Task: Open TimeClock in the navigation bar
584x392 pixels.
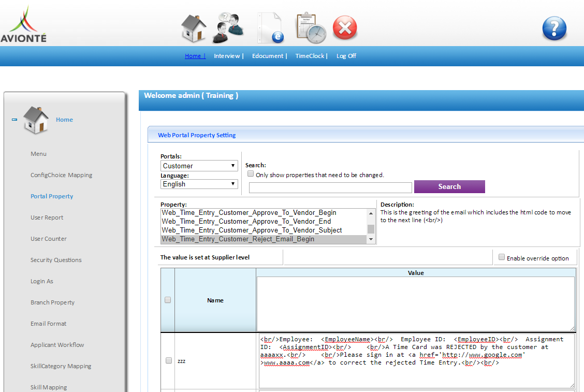Action: [x=311, y=56]
